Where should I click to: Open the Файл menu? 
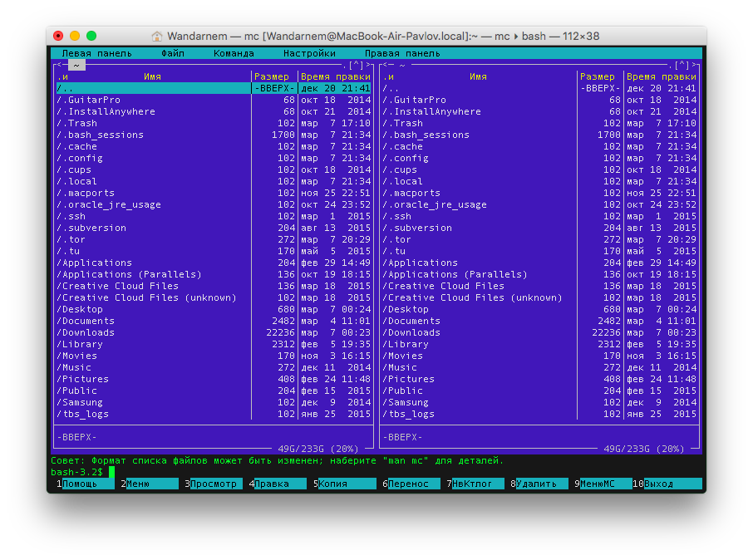(173, 53)
